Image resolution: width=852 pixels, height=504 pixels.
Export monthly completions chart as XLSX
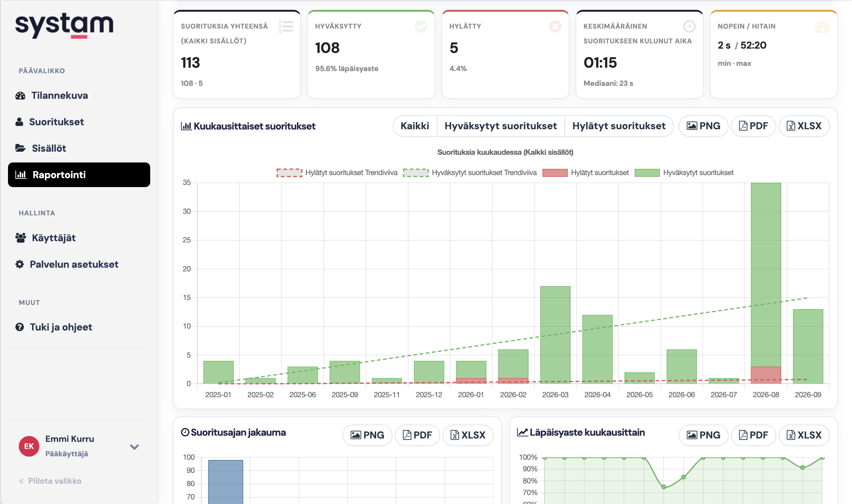click(804, 126)
